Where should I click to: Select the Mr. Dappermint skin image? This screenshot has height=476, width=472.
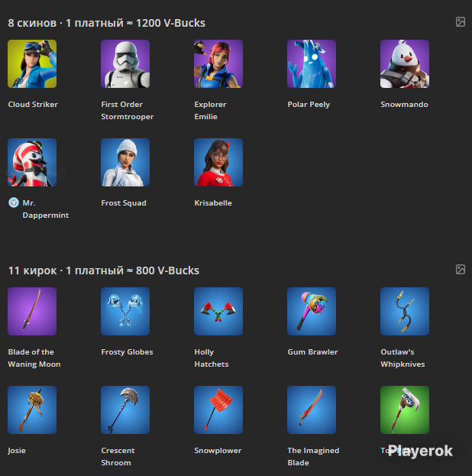[x=32, y=163]
